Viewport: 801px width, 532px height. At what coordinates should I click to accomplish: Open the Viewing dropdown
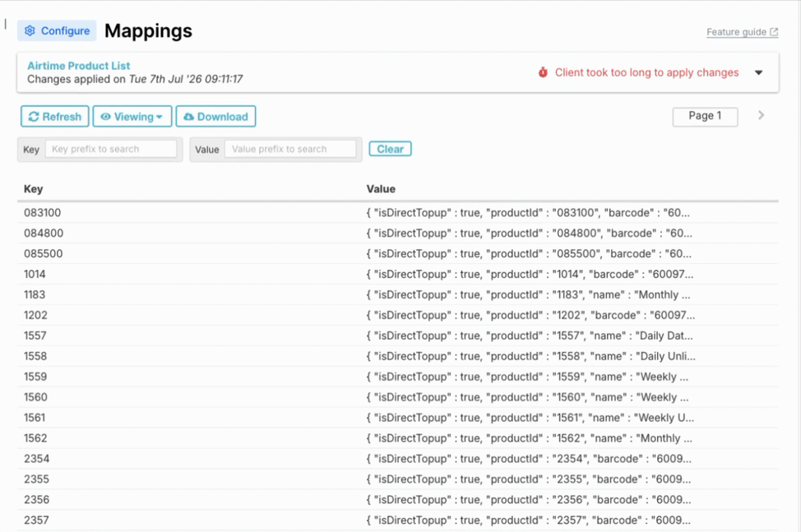(132, 117)
